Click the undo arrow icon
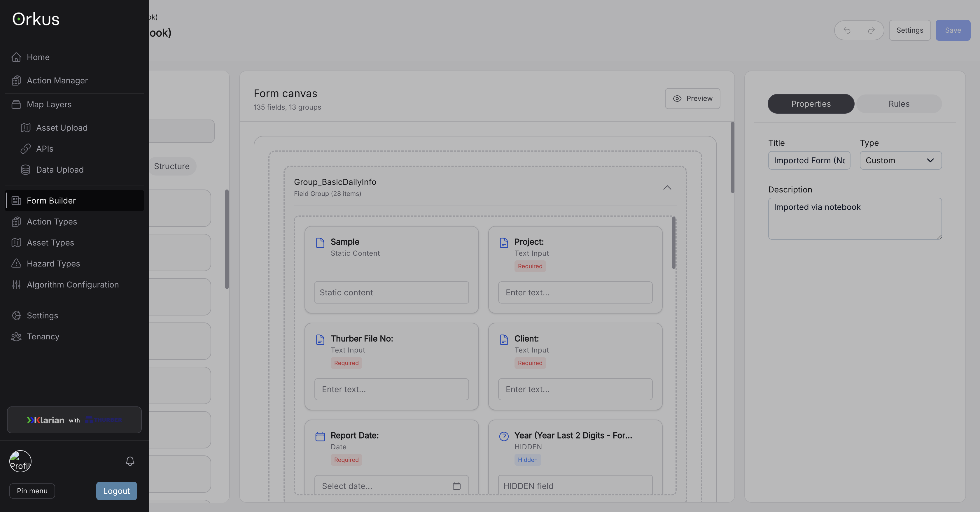The image size is (980, 512). pos(847,30)
